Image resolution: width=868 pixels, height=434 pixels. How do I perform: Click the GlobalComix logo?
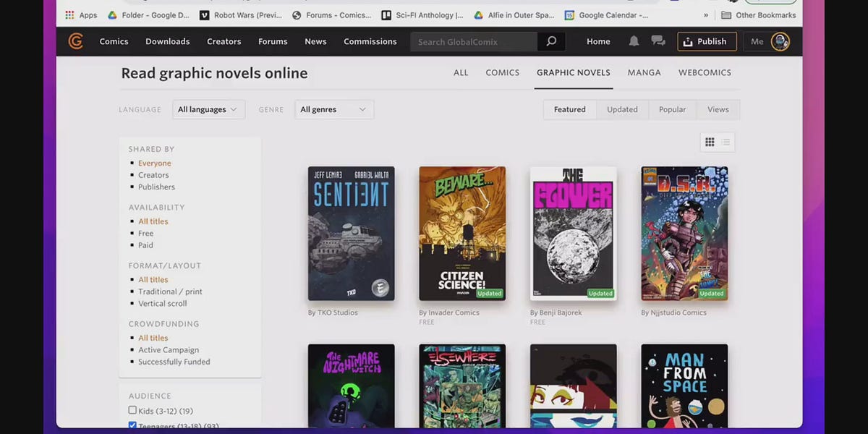tap(75, 41)
